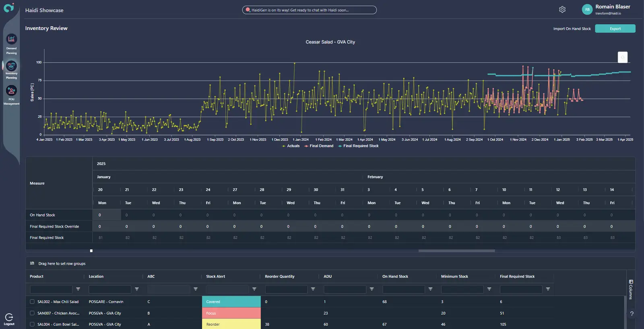Click the RB user avatar
Viewport: 644px width, 329px height.
pos(587,10)
